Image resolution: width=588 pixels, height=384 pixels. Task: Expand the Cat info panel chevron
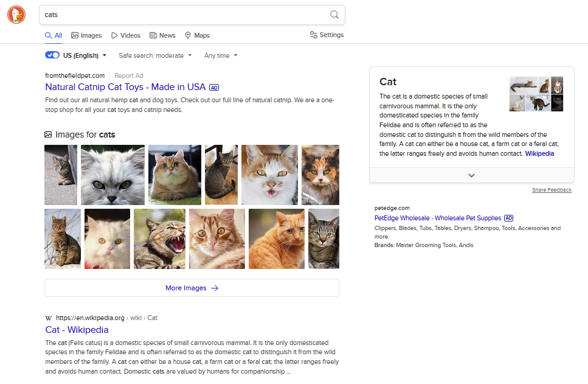point(471,175)
